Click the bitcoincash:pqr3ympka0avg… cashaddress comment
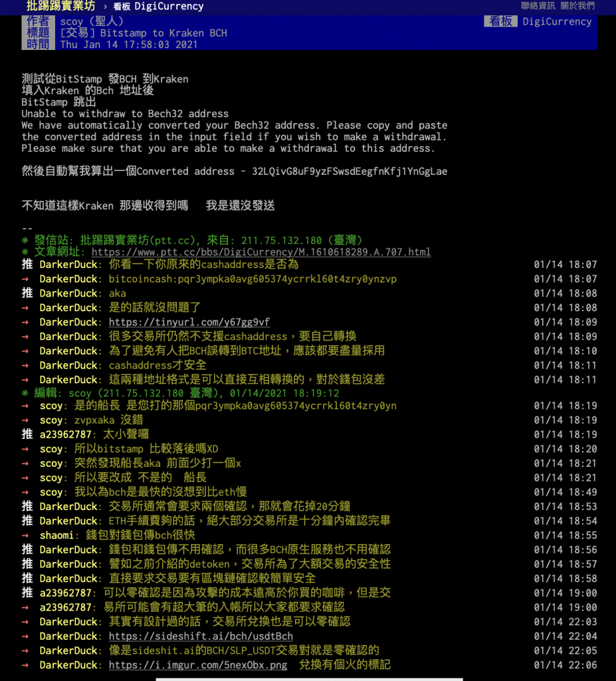 coord(253,279)
